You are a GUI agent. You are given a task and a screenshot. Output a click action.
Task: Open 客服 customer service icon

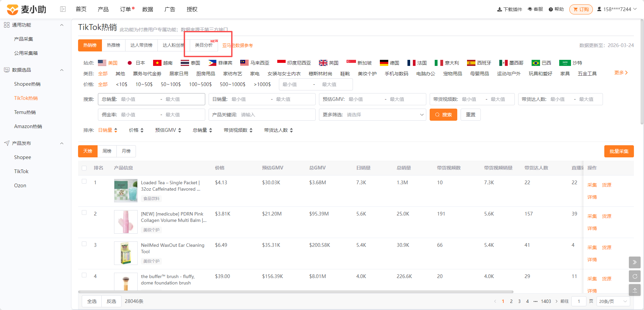click(x=530, y=9)
